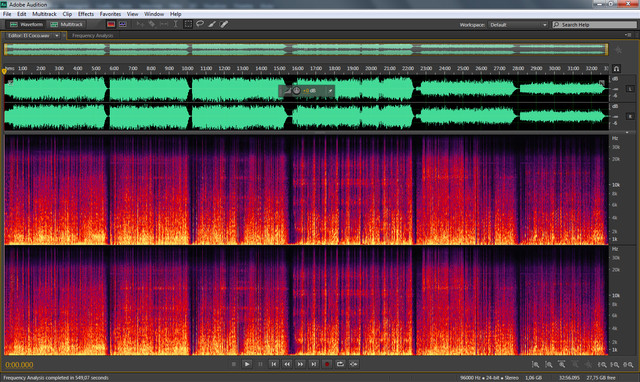Image resolution: width=640 pixels, height=382 pixels.
Task: Click the fade-in handle on waveform
Action: point(10,82)
